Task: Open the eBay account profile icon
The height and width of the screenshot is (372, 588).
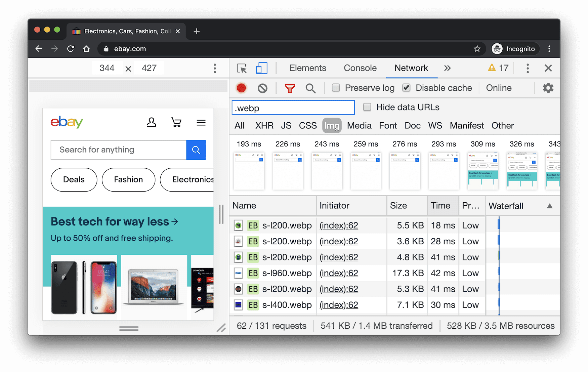Action: (x=152, y=123)
